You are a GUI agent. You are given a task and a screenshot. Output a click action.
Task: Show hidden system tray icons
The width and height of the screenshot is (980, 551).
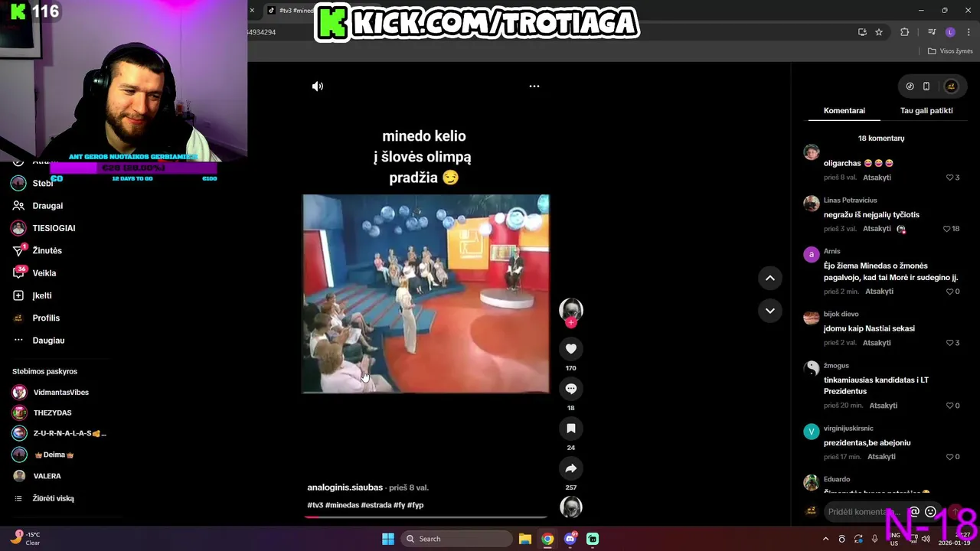point(825,539)
